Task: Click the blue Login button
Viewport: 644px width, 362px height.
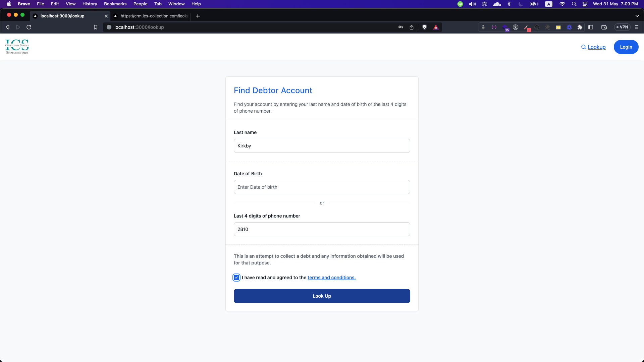Action: 626,47
